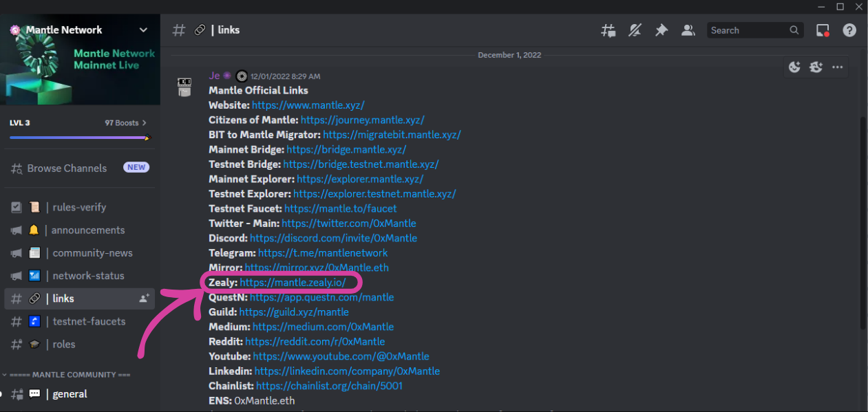This screenshot has height=412, width=868.
Task: Open the mirror.xyz/0xMantle.eth link
Action: click(317, 268)
